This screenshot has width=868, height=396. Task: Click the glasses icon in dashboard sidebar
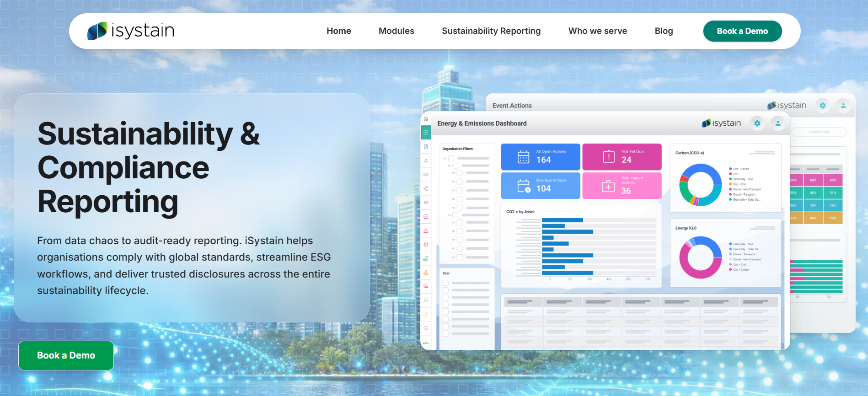(x=426, y=174)
